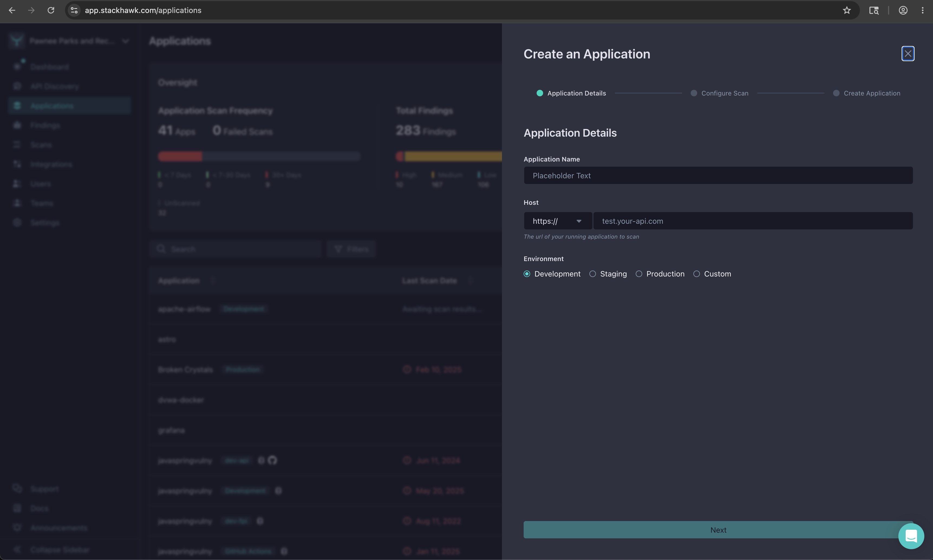
Task: Click 'The url of your running application to scan' hint
Action: click(x=582, y=237)
